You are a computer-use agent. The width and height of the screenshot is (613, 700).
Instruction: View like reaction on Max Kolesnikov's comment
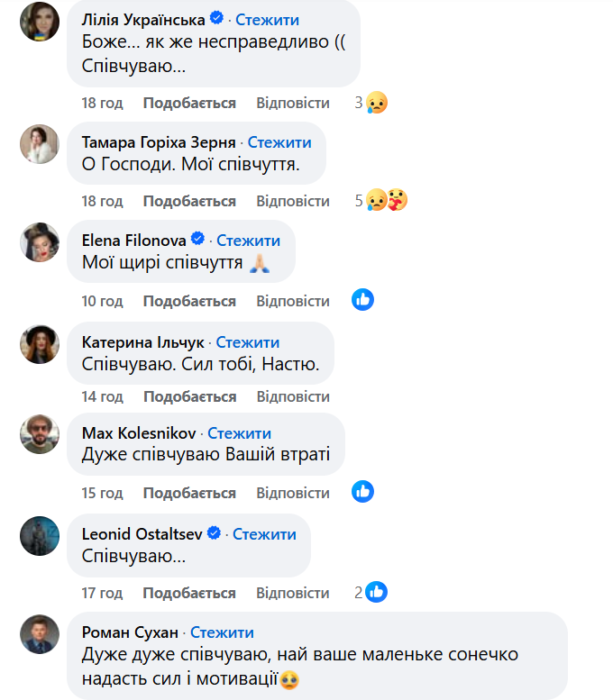click(x=362, y=492)
